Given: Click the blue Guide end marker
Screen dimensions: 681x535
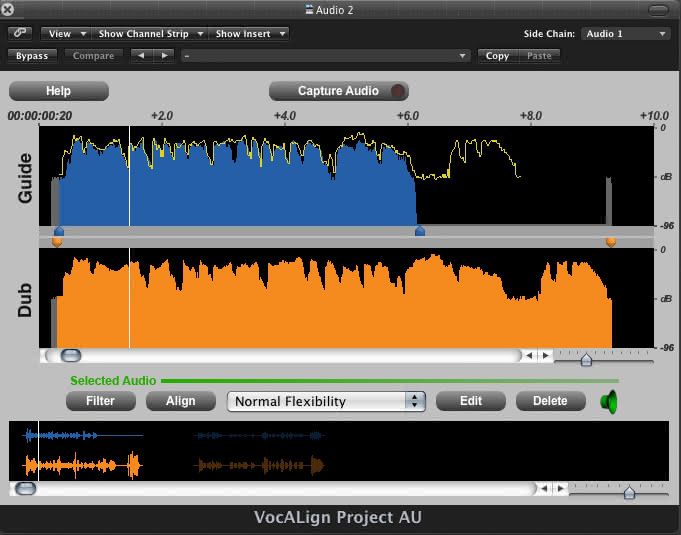Looking at the screenshot, I should click(420, 231).
